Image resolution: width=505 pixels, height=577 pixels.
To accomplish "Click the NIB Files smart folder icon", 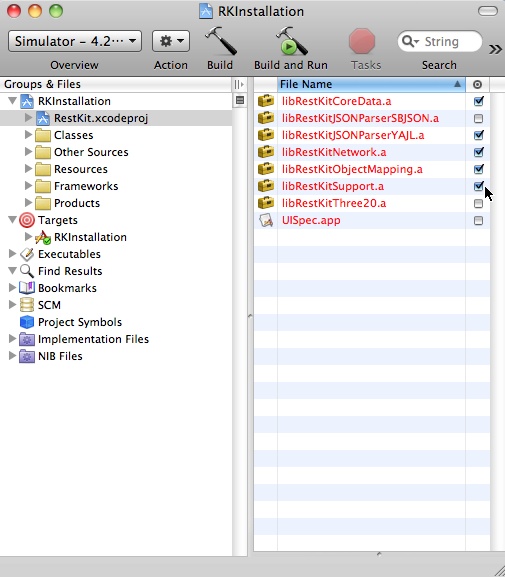I will click(27, 356).
